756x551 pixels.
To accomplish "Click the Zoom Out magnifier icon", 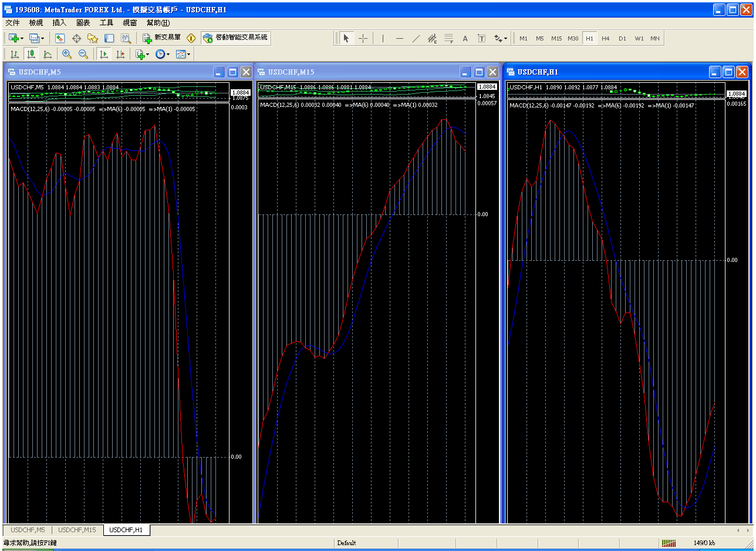I will [x=83, y=54].
